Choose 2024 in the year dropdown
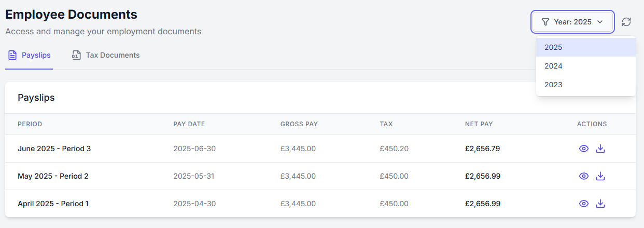Image resolution: width=644 pixels, height=228 pixels. tap(553, 66)
